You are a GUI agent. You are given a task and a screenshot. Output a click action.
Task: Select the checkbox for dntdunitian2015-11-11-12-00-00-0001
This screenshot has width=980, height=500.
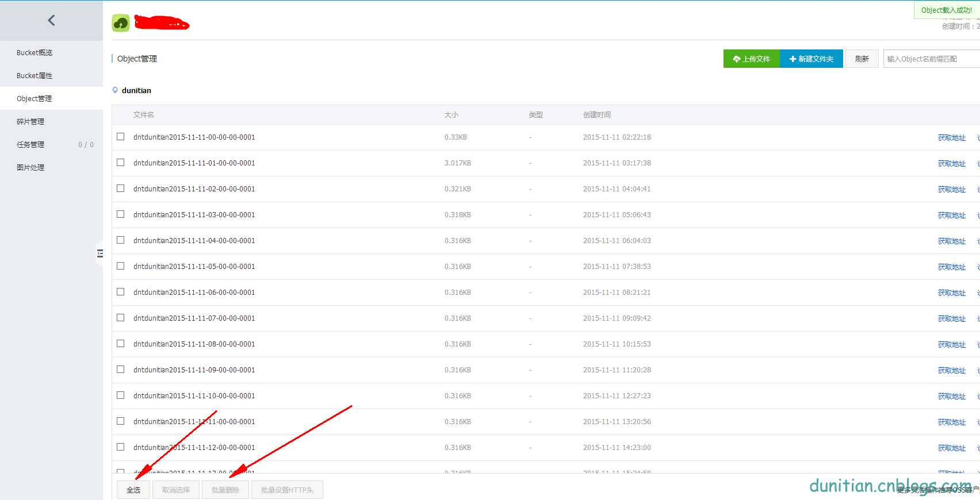pos(121,447)
